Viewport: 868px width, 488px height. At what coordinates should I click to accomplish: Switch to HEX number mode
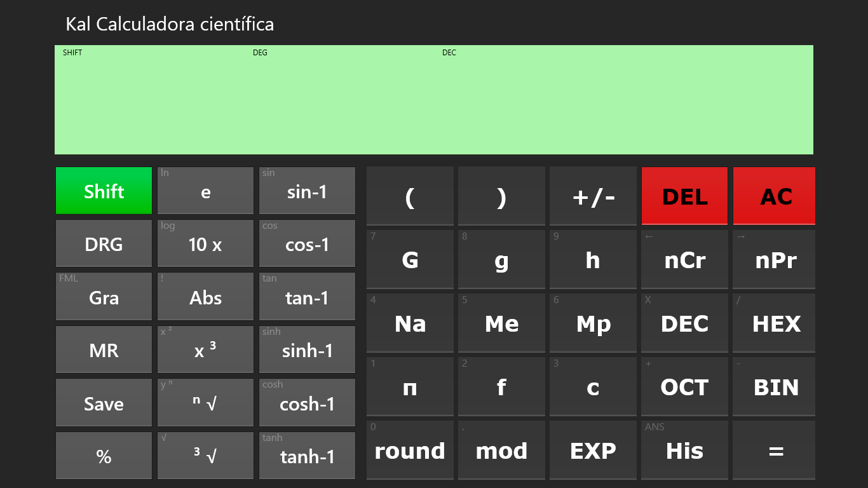tap(776, 323)
